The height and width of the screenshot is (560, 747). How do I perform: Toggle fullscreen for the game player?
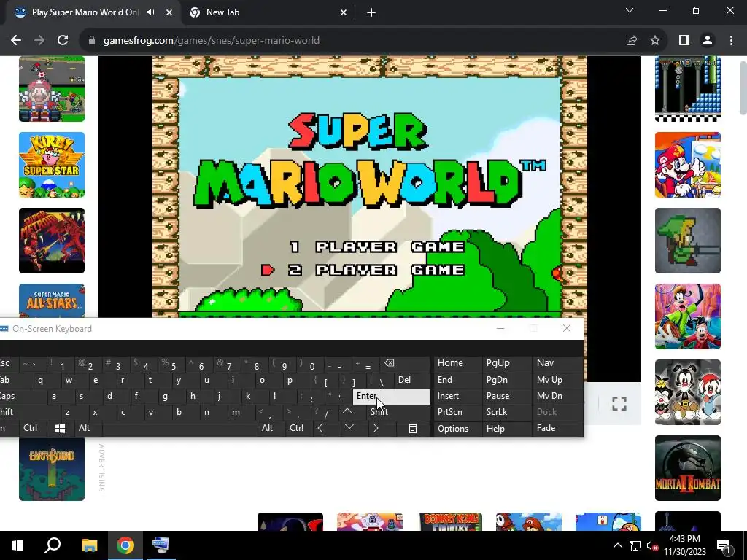point(619,404)
